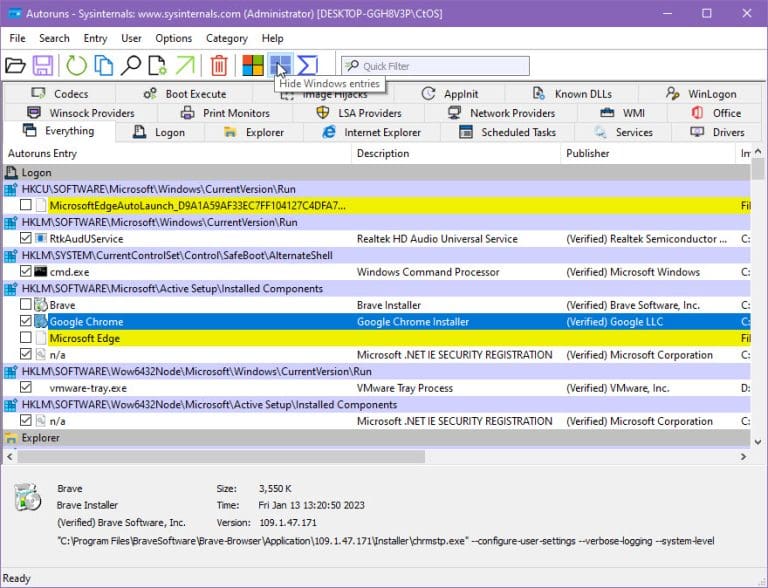The image size is (768, 588).
Task: Click the Quick Filter search box
Action: click(x=435, y=66)
